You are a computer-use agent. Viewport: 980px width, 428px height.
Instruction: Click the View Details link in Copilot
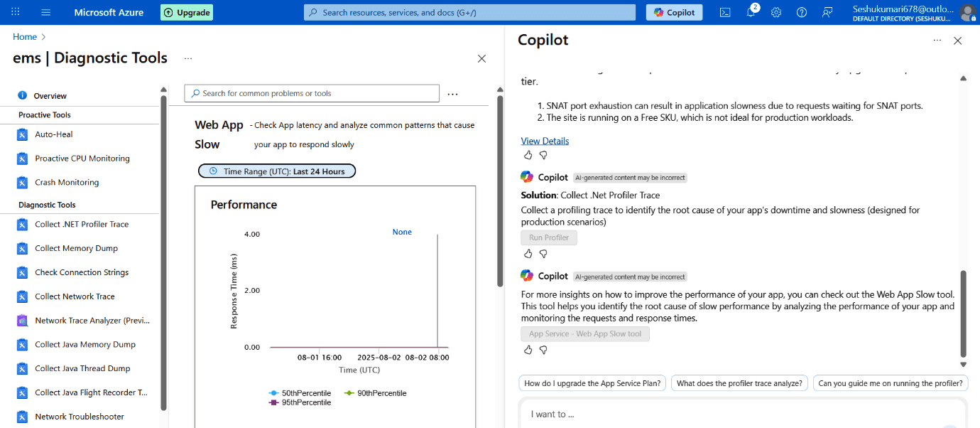(545, 140)
